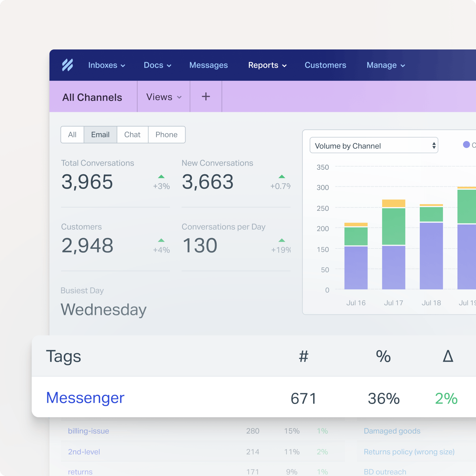Open the Reports dropdown
Viewport: 476px width, 476px height.
(268, 65)
